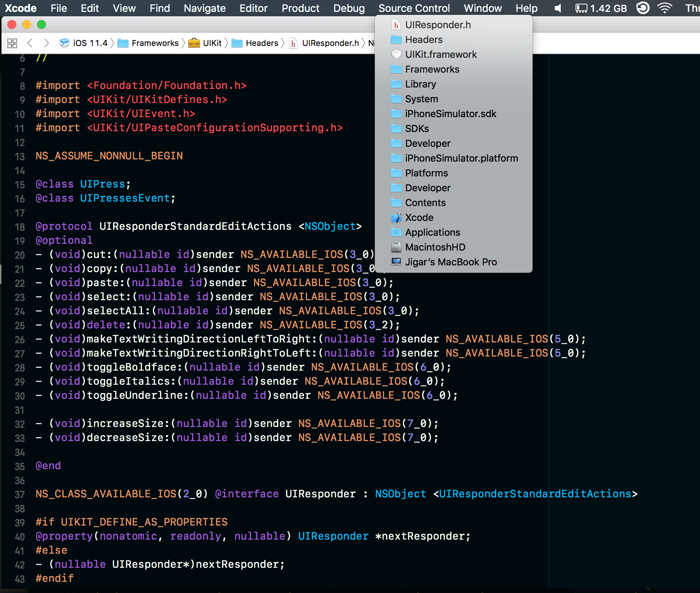Choose the Developer entry below Platforms
700x593 pixels.
tap(454, 188)
